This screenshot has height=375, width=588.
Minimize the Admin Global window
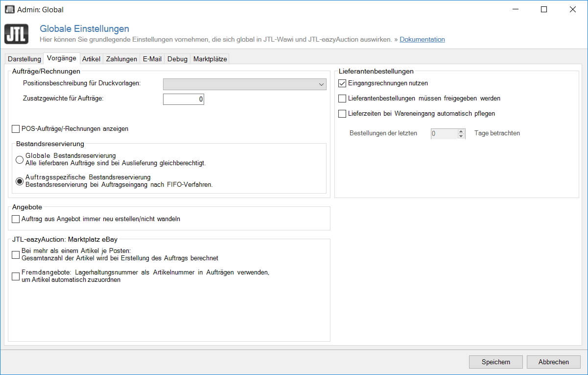[515, 9]
